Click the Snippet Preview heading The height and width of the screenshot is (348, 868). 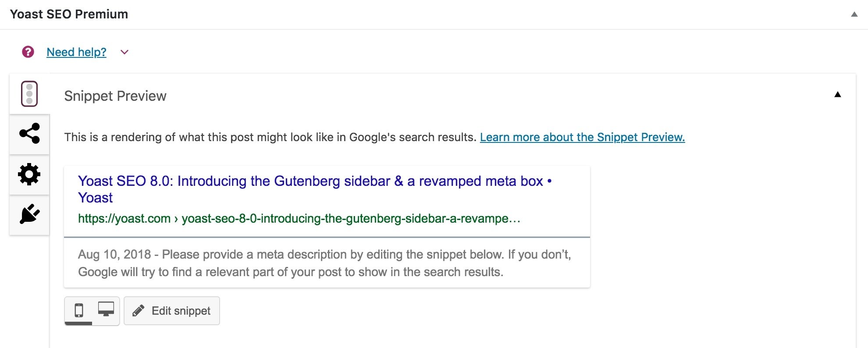point(115,96)
